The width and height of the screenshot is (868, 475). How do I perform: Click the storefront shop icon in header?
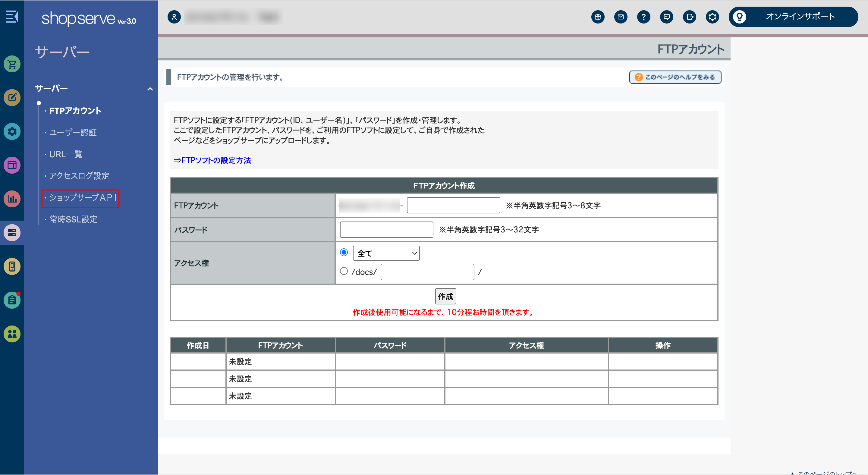point(598,17)
